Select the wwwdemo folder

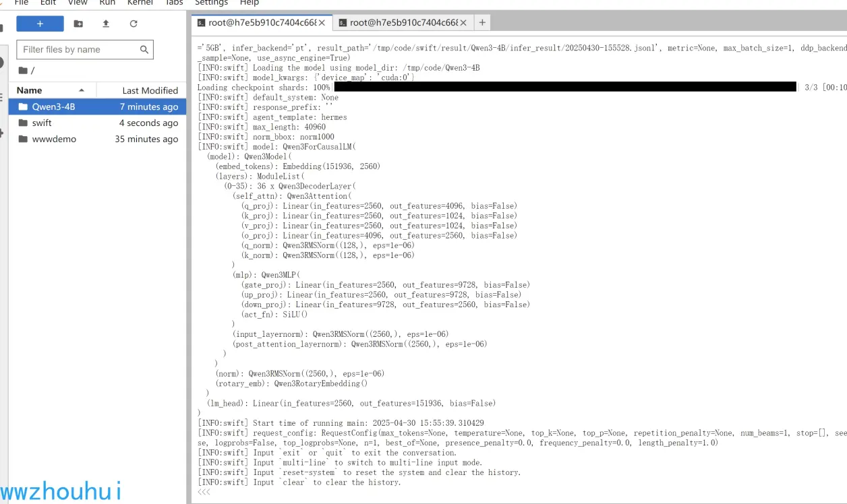coord(98,139)
